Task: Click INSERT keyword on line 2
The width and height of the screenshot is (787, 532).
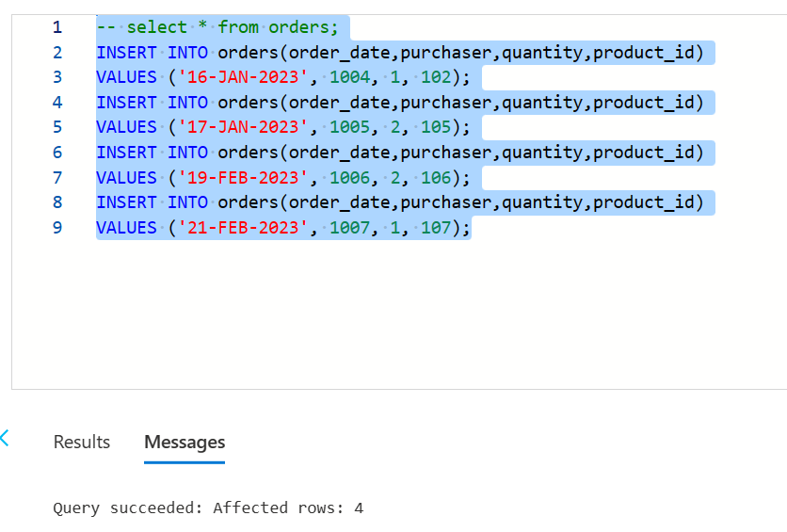Action: point(126,52)
